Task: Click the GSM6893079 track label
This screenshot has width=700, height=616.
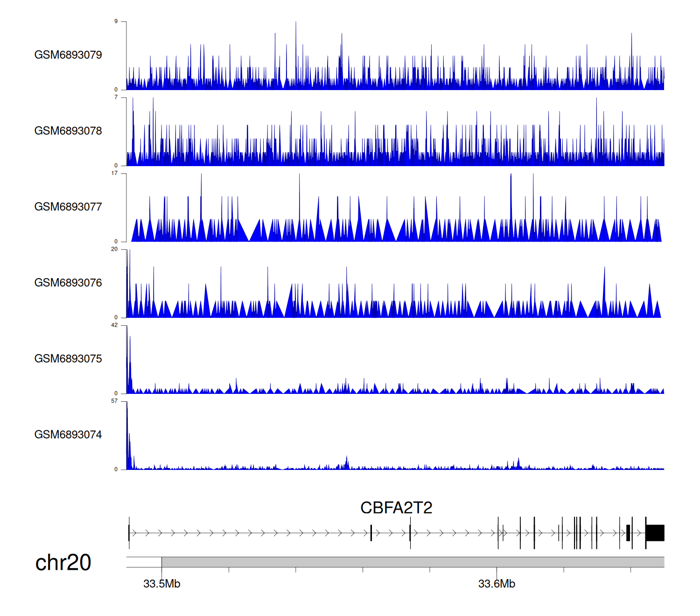Action: coord(68,55)
